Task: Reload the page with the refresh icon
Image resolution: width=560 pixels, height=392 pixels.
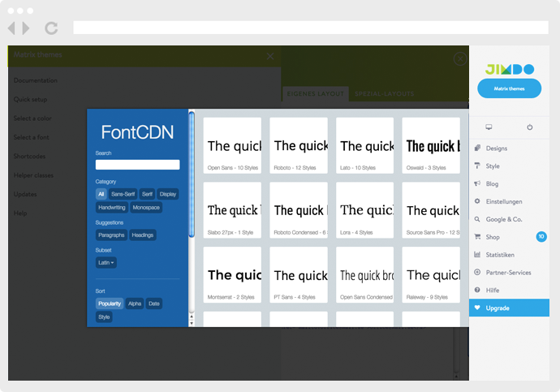Action: [51, 28]
